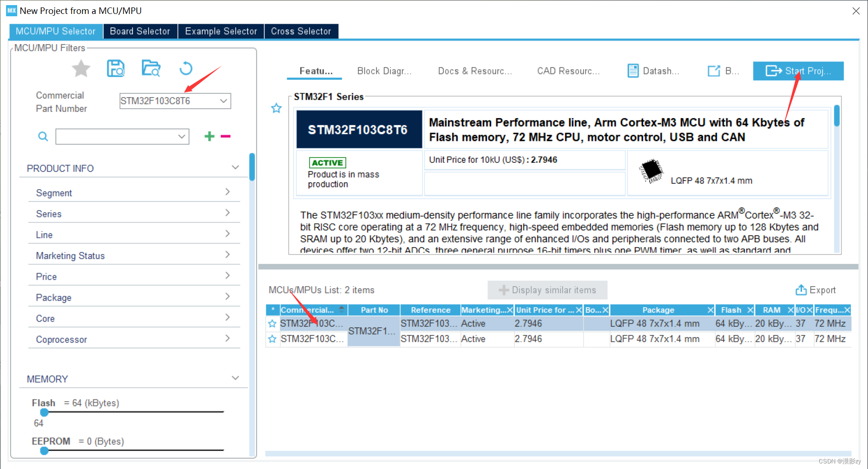This screenshot has height=469, width=868.
Task: Switch to MCU/MPU Selector tab
Action: tap(56, 31)
